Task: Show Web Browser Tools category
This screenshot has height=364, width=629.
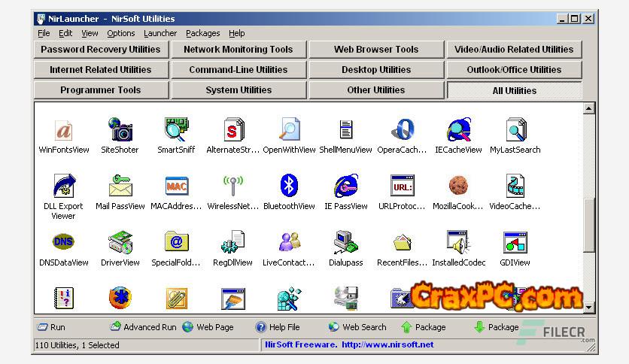Action: tap(376, 50)
